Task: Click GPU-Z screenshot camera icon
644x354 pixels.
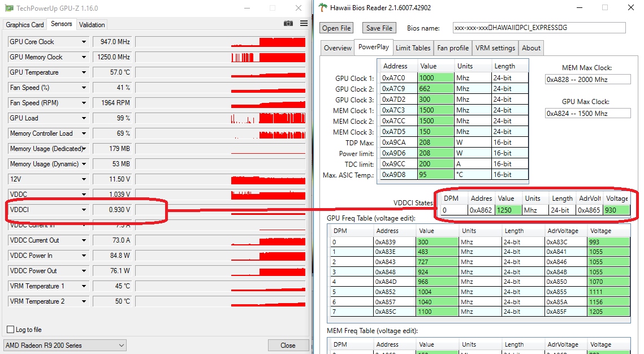Action: (x=288, y=23)
